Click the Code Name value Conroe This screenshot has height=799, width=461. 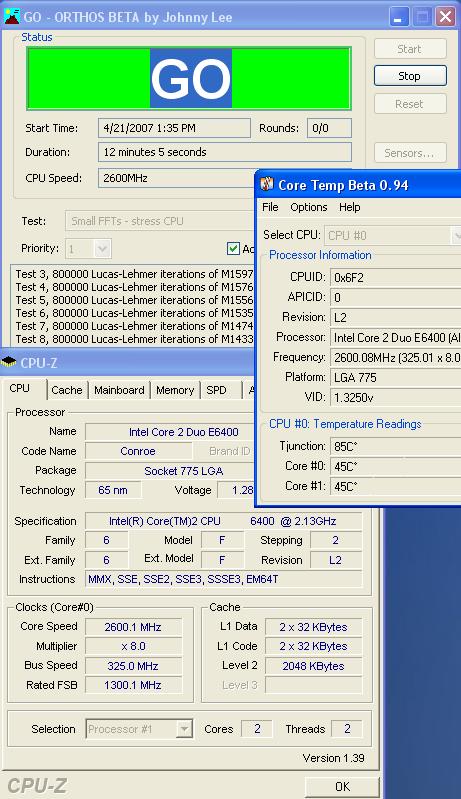pos(138,451)
